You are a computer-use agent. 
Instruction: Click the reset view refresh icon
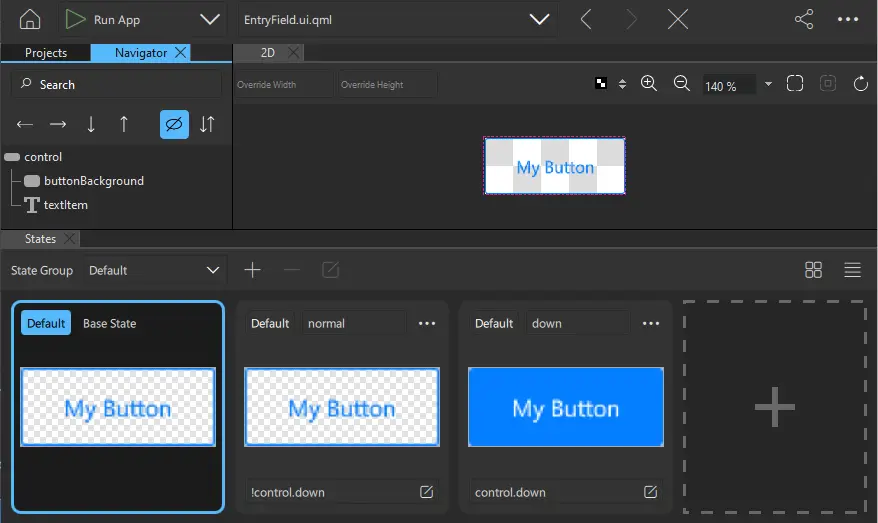click(x=860, y=84)
